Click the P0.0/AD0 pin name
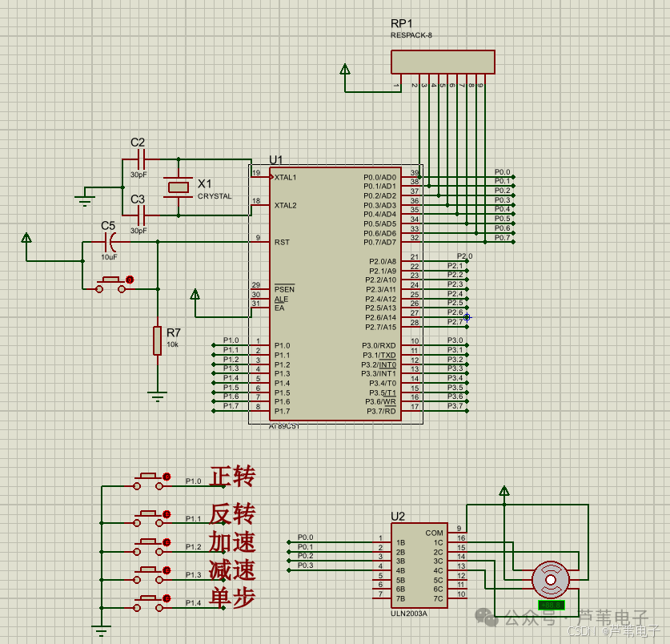 point(380,178)
